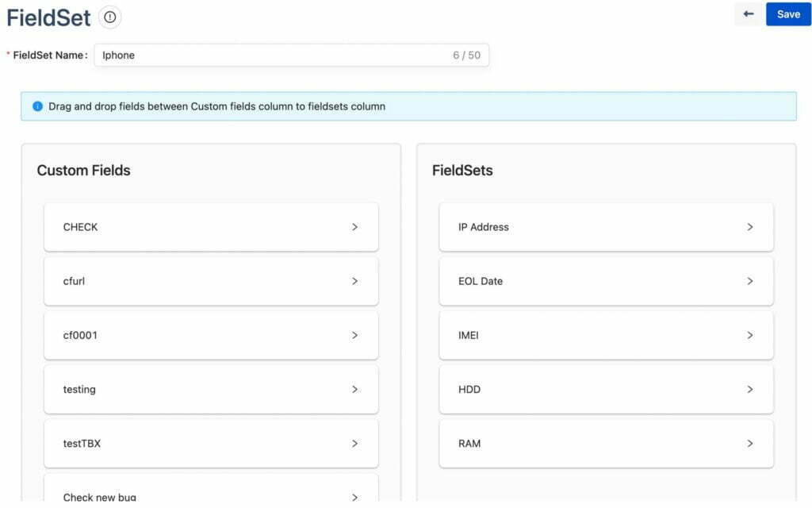The image size is (812, 508).
Task: Expand the testTBX field arrow
Action: point(354,443)
